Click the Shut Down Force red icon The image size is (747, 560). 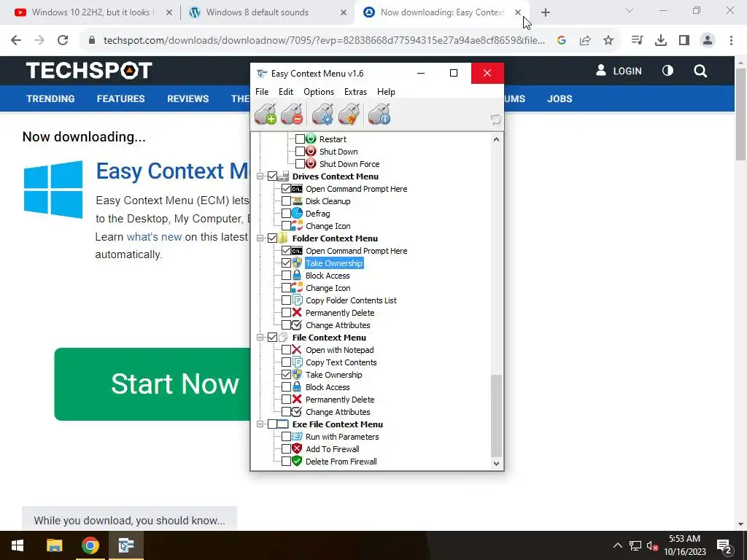pyautogui.click(x=311, y=164)
